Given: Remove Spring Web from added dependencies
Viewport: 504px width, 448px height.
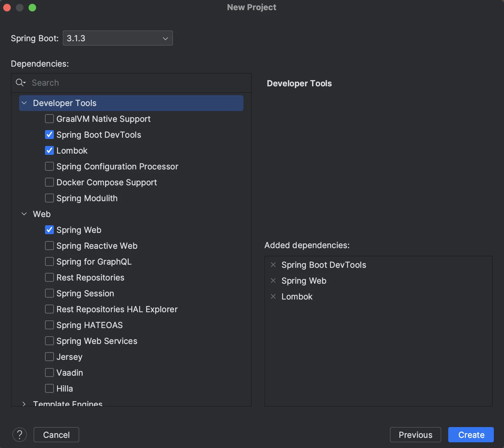Looking at the screenshot, I should tap(273, 280).
